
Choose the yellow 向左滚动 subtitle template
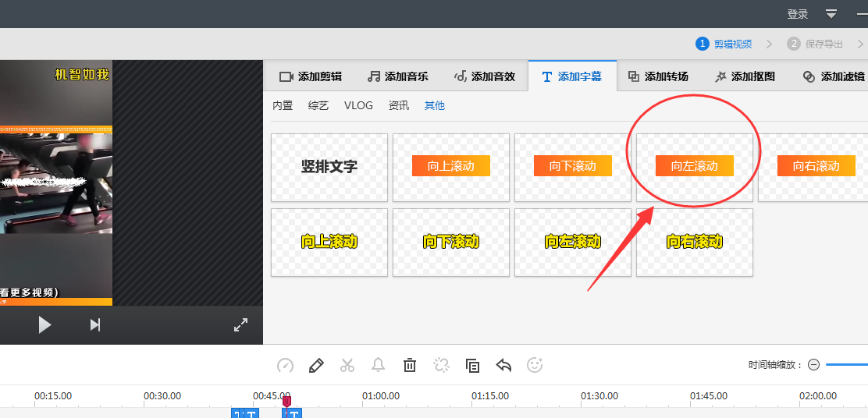coord(573,243)
